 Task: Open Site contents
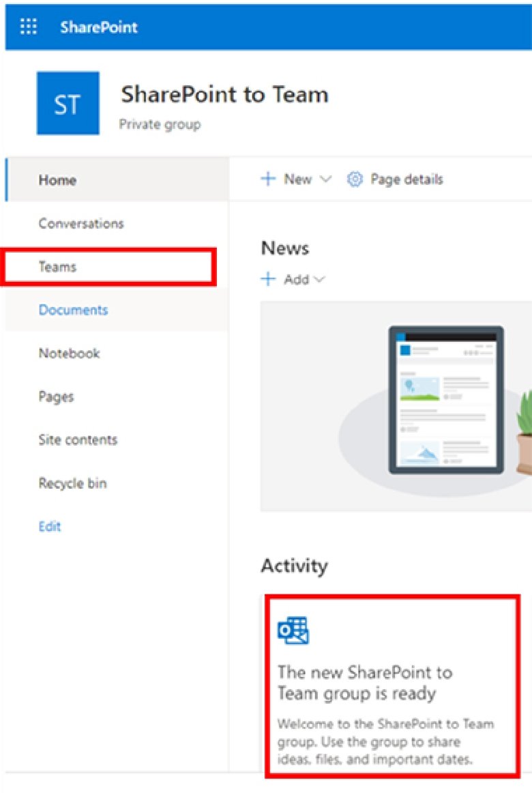pyautogui.click(x=78, y=440)
